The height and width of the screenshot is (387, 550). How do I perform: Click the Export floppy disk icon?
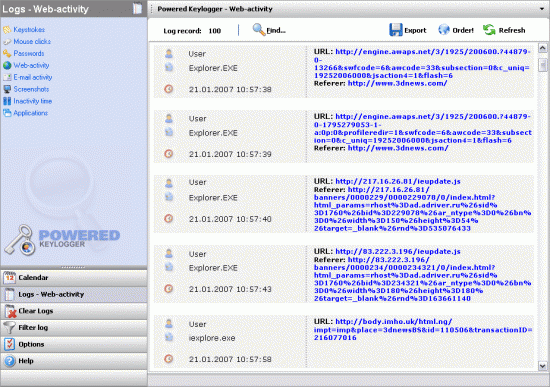coord(396,30)
